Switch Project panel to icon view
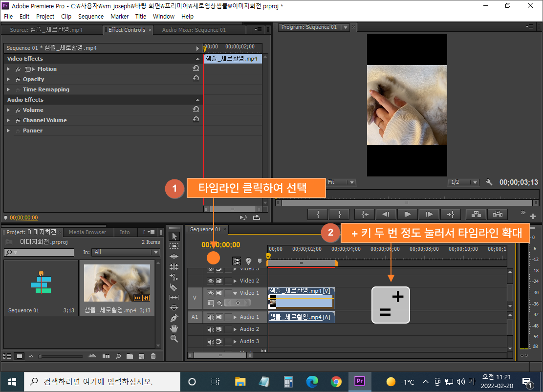Viewport: 543px width, 392px height. 20,356
